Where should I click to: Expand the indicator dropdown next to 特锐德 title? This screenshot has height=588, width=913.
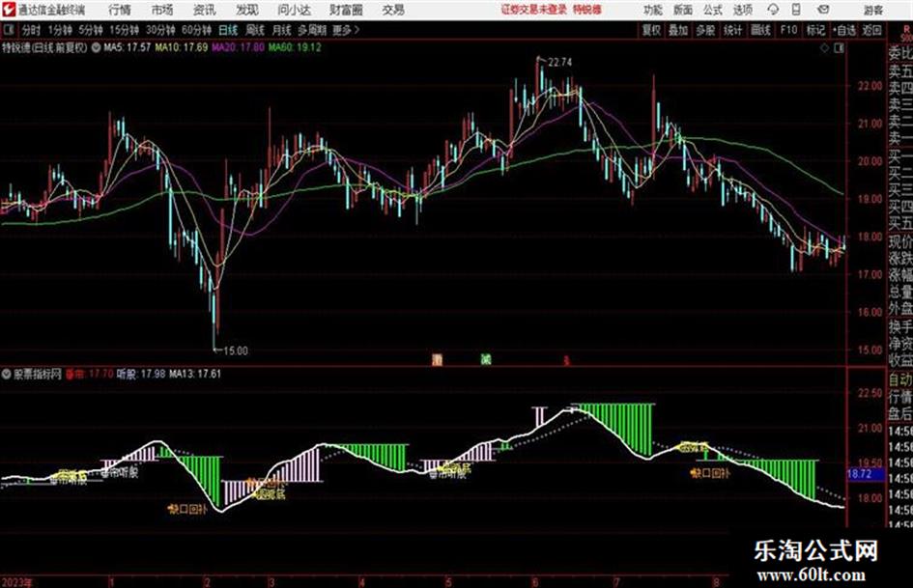click(x=96, y=47)
